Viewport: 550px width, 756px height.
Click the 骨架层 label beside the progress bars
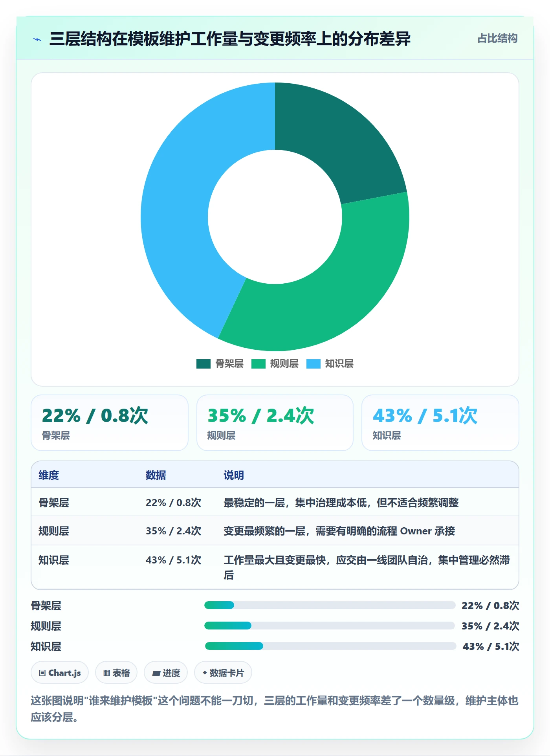(46, 606)
